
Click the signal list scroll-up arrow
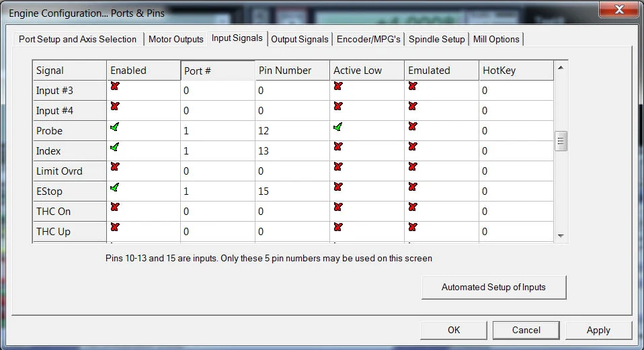coord(561,67)
